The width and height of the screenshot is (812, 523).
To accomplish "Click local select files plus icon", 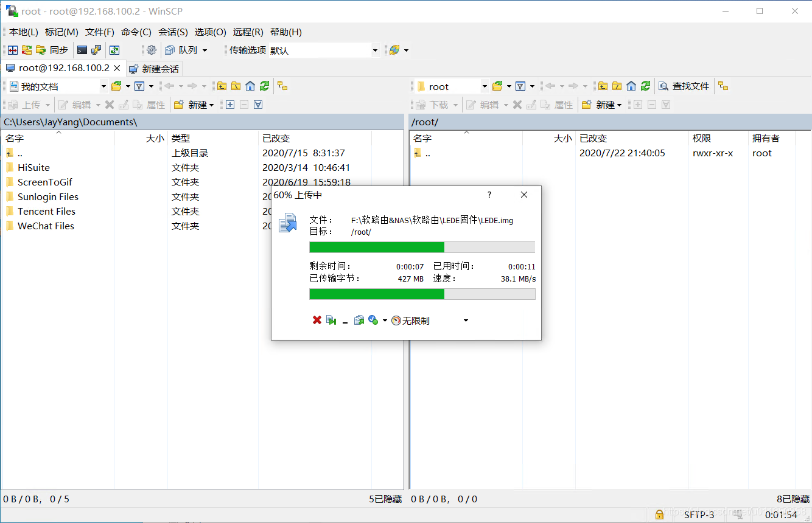I will point(229,105).
